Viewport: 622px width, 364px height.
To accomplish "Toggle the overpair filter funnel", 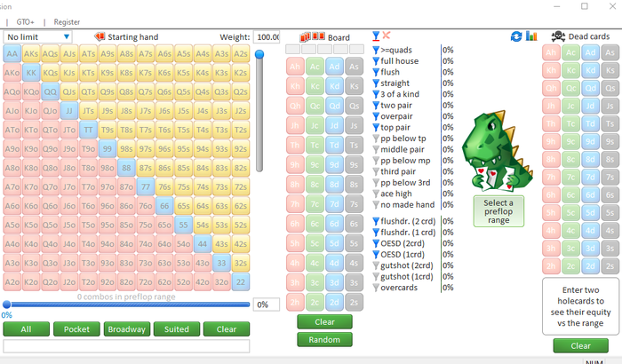I will [x=376, y=116].
